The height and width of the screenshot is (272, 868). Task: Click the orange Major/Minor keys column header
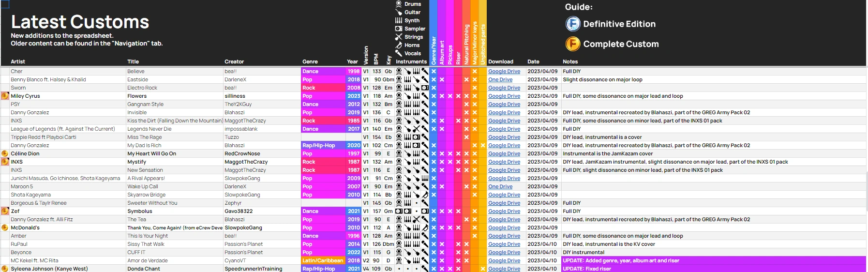475,33
